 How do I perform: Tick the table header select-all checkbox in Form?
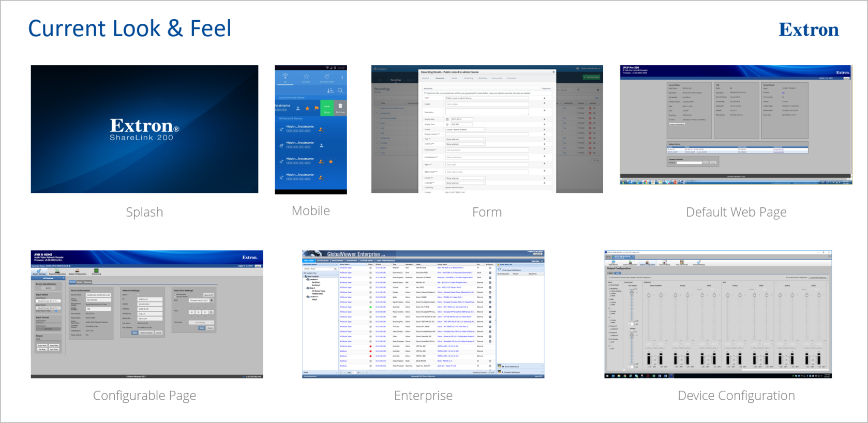point(377,103)
